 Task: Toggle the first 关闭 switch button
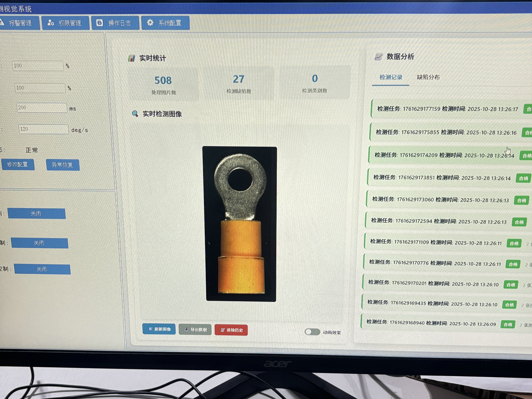pos(36,214)
